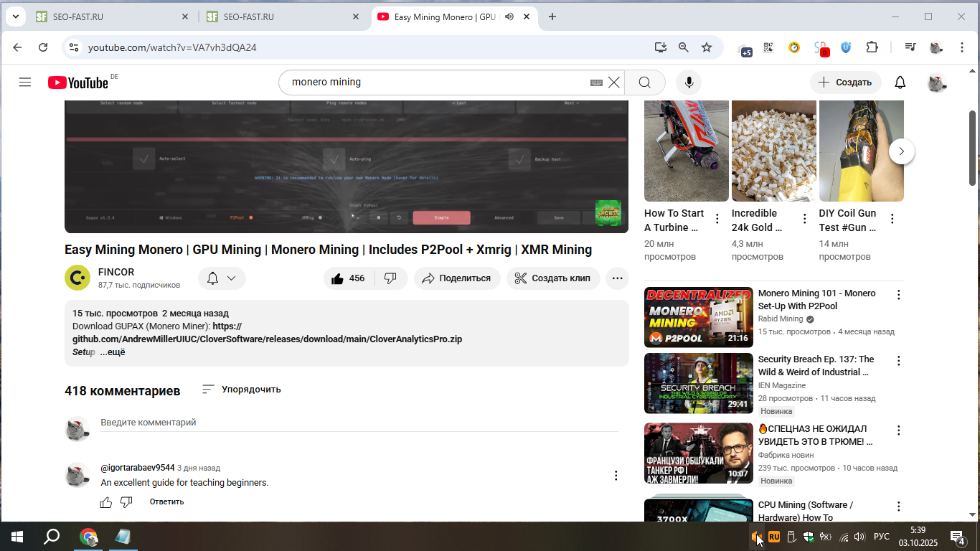The image size is (980, 551).
Task: Show next shorts with right chevron arrow
Action: (902, 151)
